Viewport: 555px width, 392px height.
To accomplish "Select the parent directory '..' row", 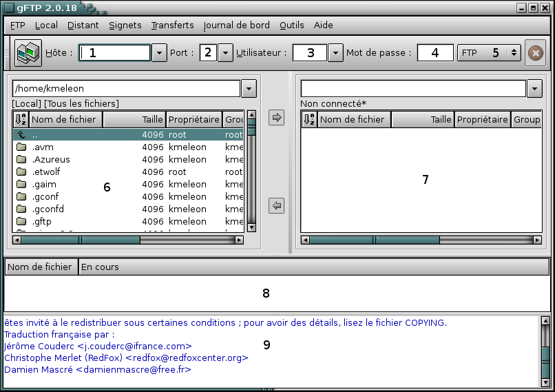I will (x=128, y=134).
